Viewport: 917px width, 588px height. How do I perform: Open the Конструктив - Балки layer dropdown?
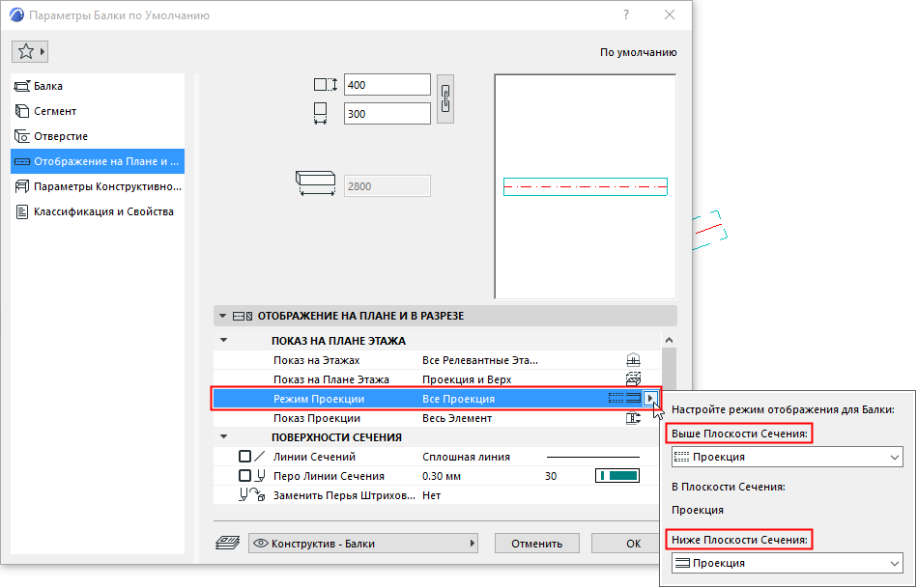363,544
